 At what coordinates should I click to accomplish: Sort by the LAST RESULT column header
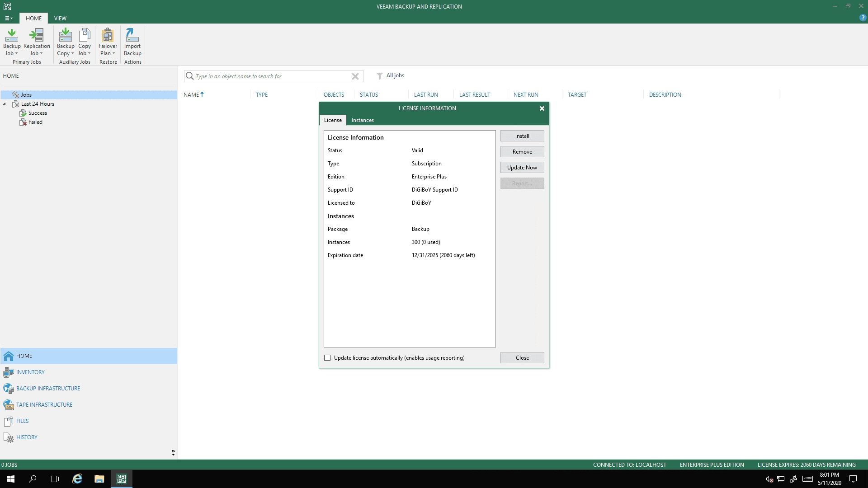[x=474, y=95]
